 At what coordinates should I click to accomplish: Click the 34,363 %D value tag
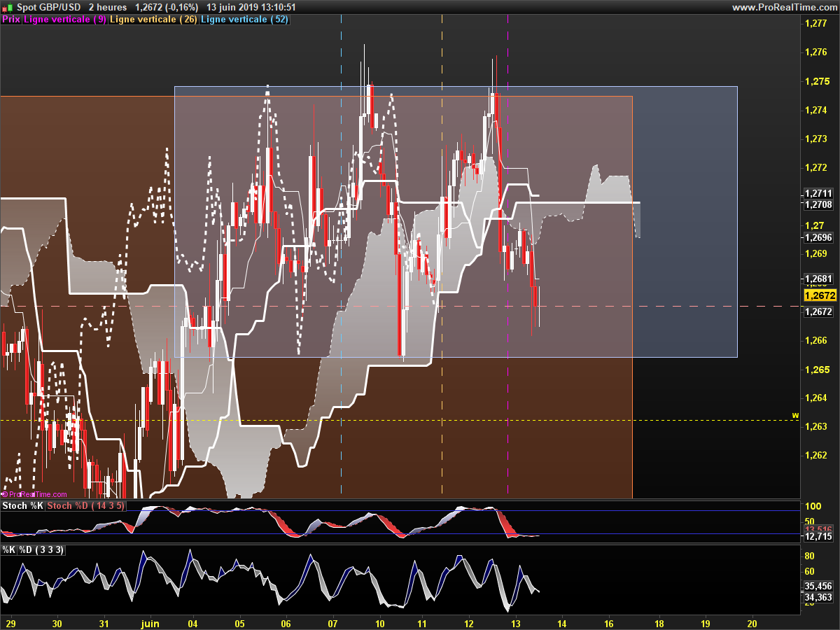click(x=818, y=597)
